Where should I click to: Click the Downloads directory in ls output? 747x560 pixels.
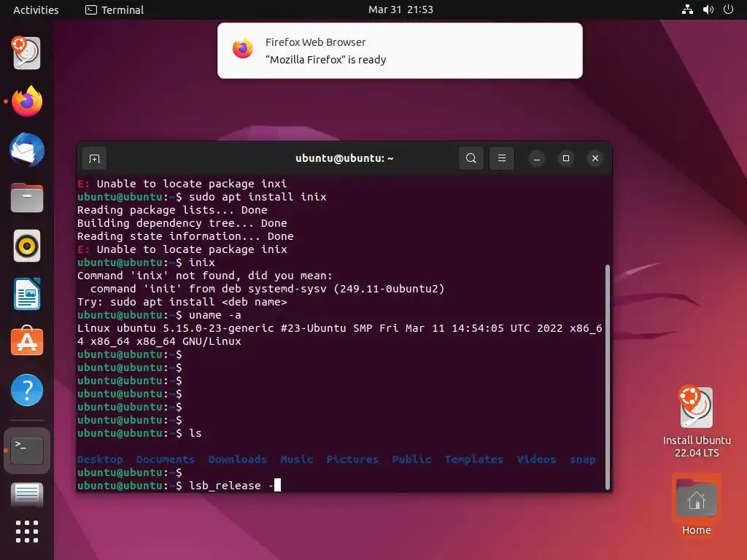pos(237,459)
